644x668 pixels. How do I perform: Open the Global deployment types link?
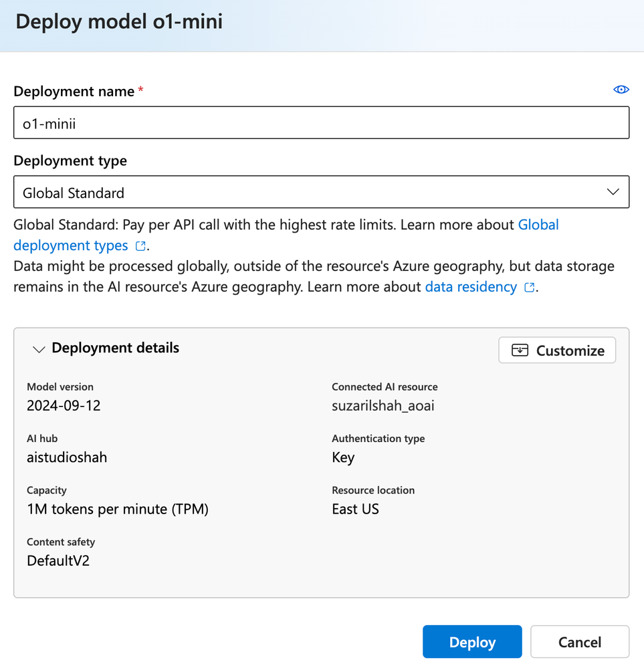(x=538, y=225)
